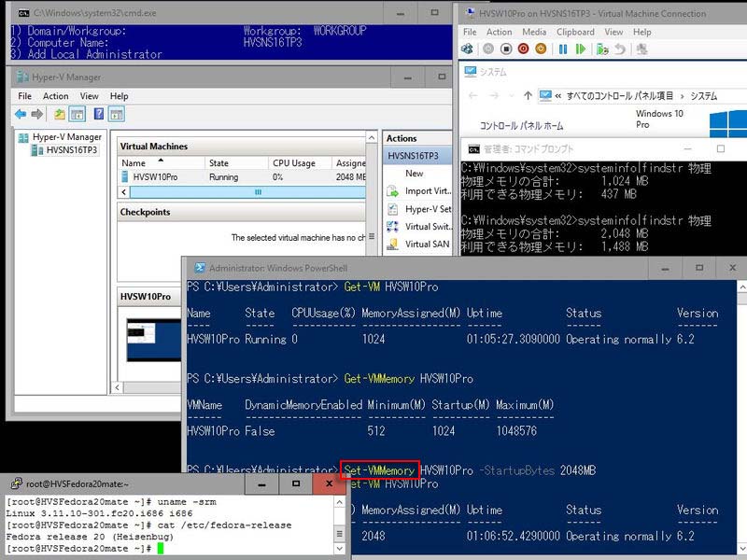747x560 pixels.
Task: Click up arrow of Hyper-V center pane scrollbar
Action: coord(372,137)
